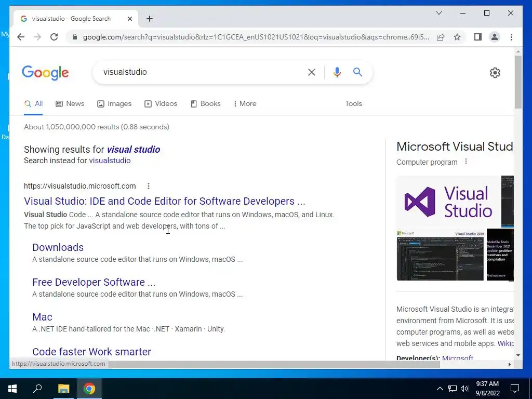Open the Downloads sitelink
532x399 pixels.
click(x=58, y=247)
